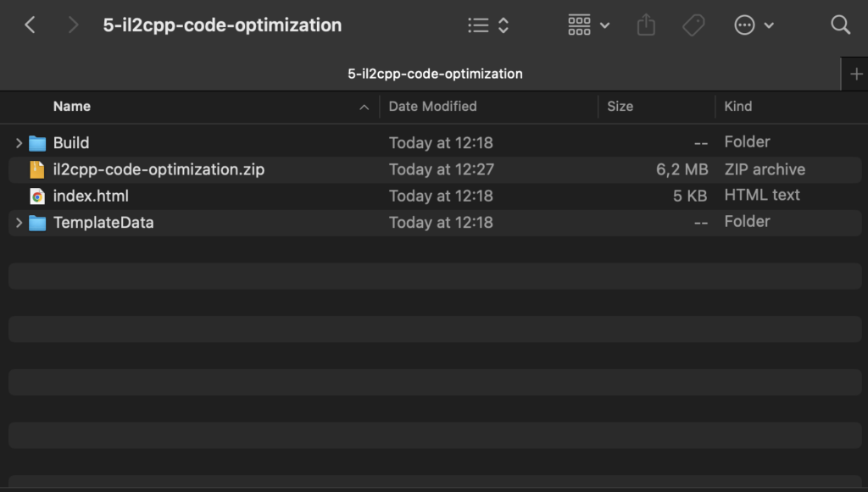
Task: Expand the Build folder disclosure triangle
Action: coord(19,143)
